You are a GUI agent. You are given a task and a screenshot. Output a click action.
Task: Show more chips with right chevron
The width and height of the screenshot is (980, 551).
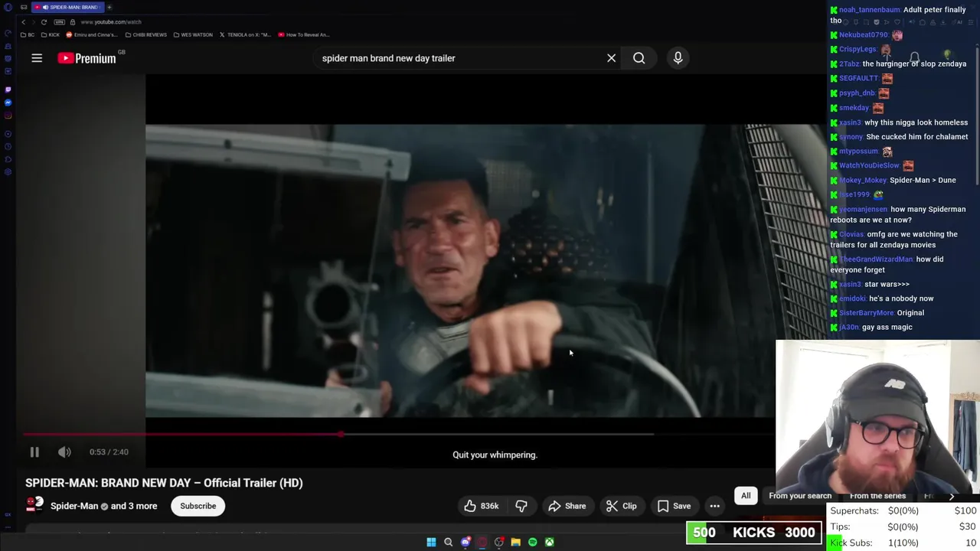952,496
